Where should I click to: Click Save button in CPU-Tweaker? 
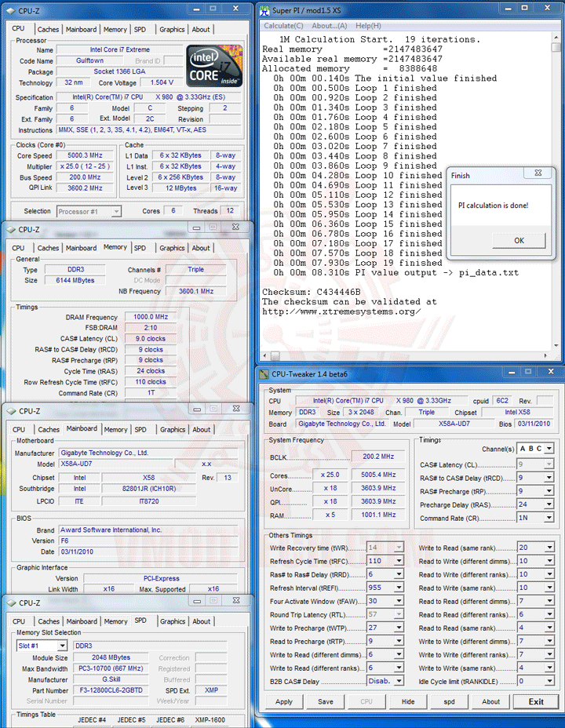click(326, 701)
